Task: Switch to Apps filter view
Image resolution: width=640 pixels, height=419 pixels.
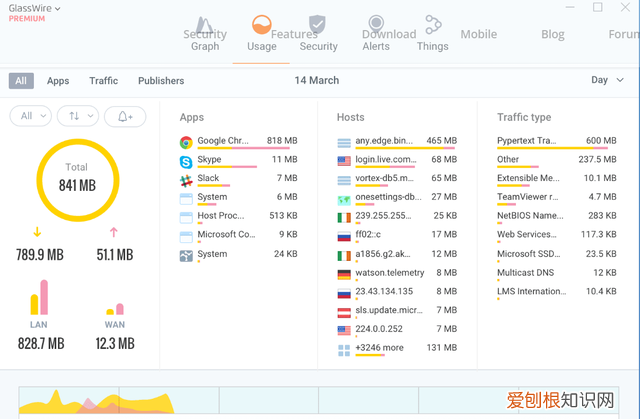Action: 58,81
